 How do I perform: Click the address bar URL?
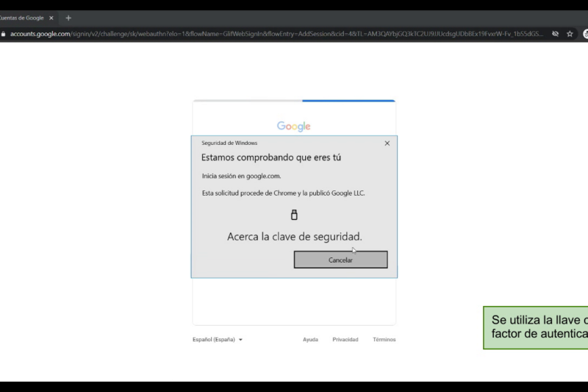tap(276, 34)
